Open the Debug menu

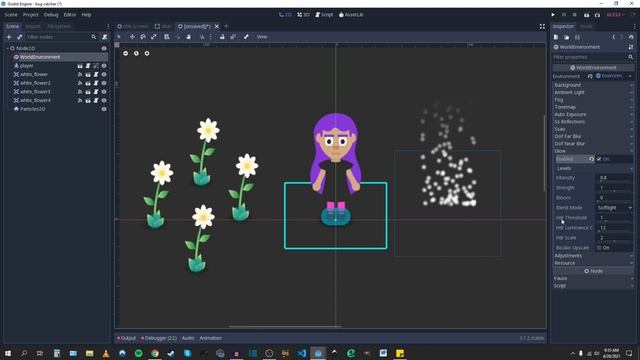tap(51, 15)
